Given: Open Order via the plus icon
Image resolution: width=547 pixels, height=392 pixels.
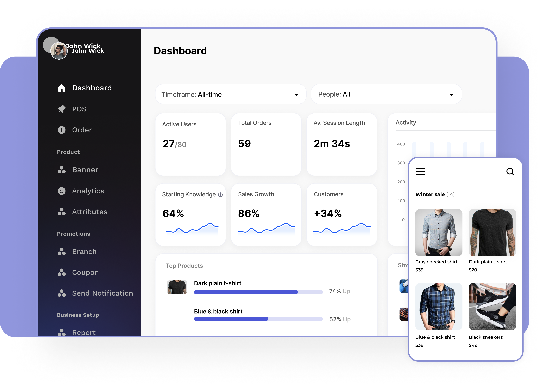Looking at the screenshot, I should point(62,130).
